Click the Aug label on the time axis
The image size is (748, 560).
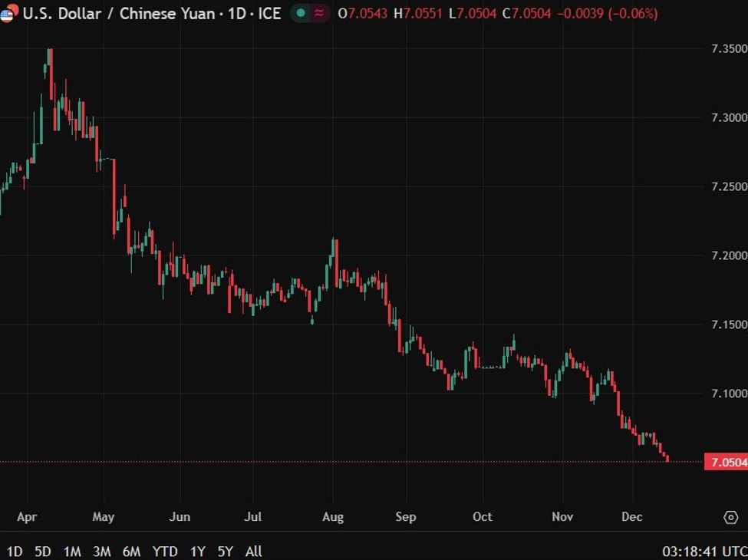pos(333,518)
